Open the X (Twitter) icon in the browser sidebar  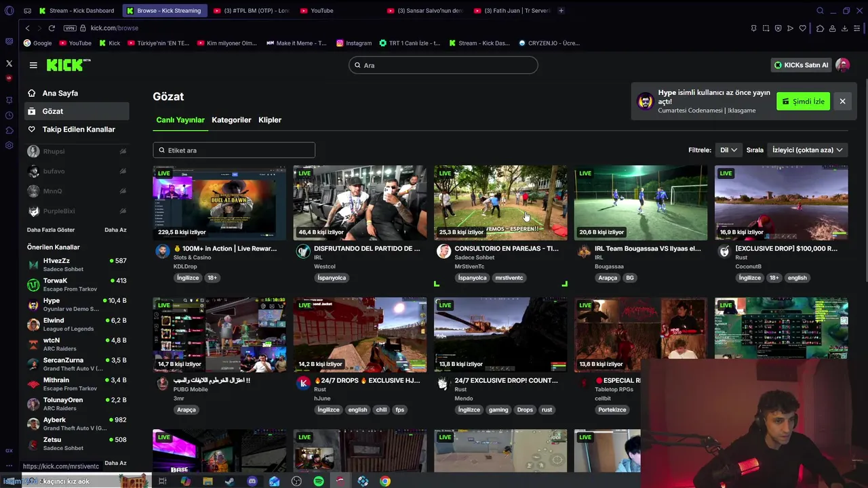(9, 63)
